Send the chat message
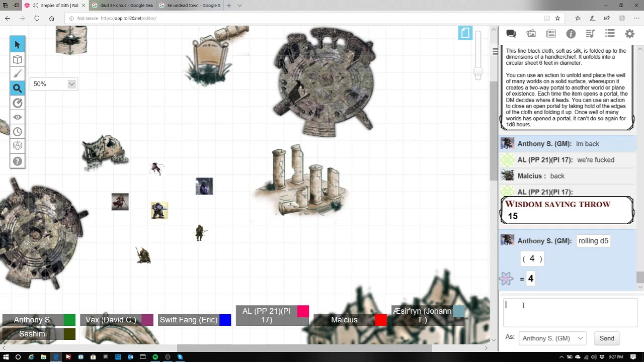This screenshot has height=362, width=644. [607, 338]
